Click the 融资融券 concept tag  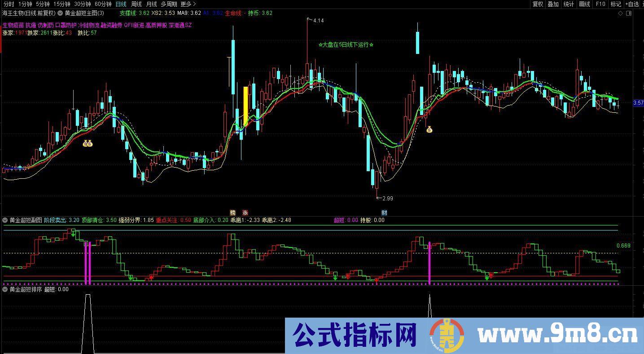pyautogui.click(x=112, y=25)
